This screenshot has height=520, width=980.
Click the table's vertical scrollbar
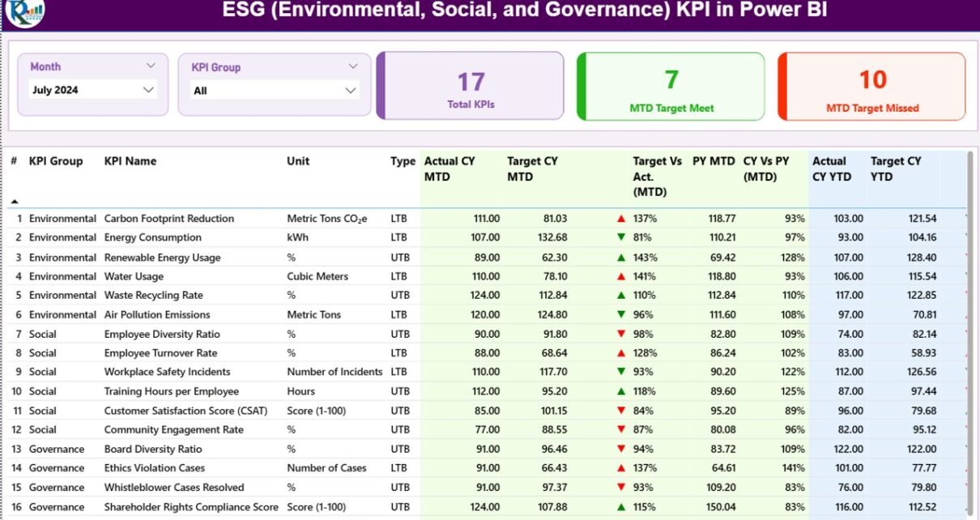point(969,324)
